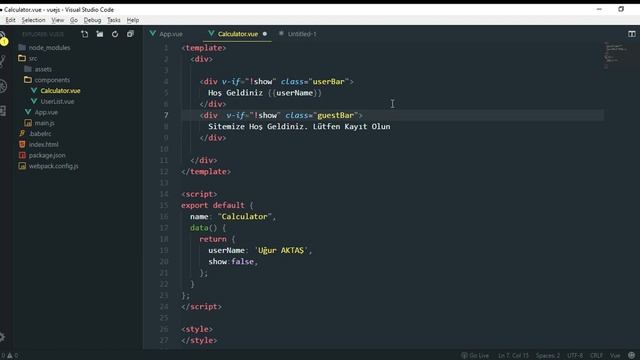Open the Manage gear in activity bar
Screen dimensions: 640x360
(x=2, y=337)
